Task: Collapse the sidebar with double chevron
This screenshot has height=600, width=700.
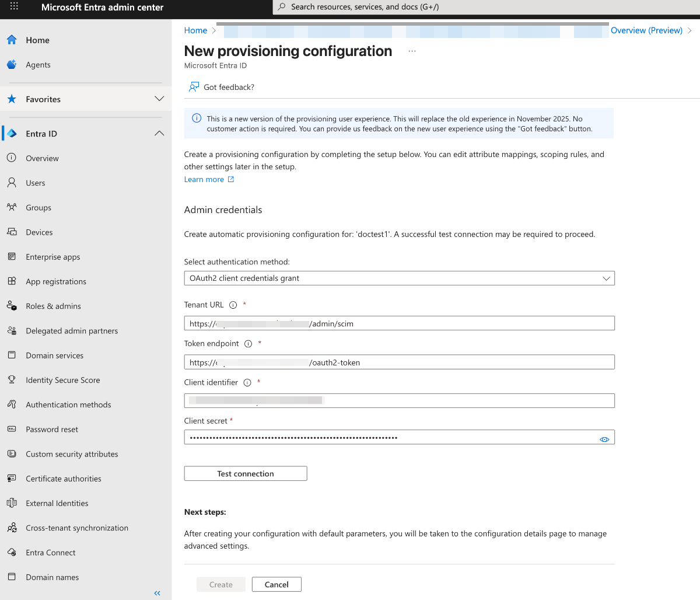Action: (x=157, y=593)
